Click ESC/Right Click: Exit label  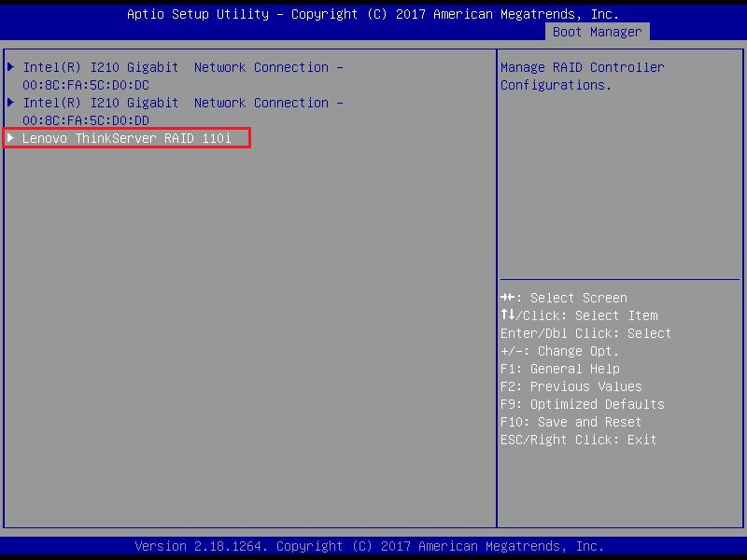[578, 440]
